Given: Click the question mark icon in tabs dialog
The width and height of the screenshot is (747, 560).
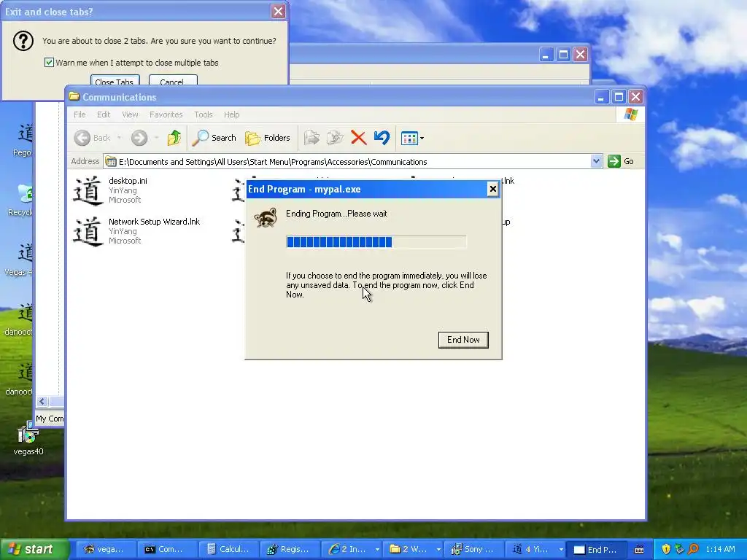Looking at the screenshot, I should (x=23, y=41).
